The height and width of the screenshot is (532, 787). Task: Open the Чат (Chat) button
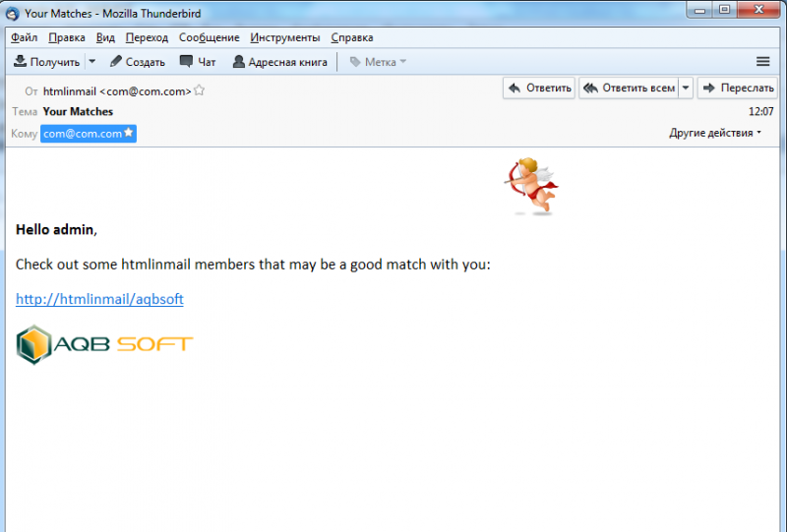[198, 62]
